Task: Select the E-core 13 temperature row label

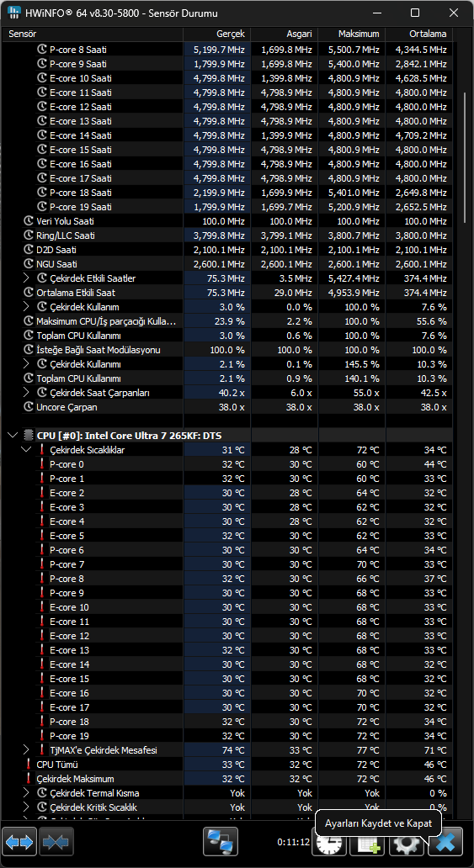Action: 69,650
